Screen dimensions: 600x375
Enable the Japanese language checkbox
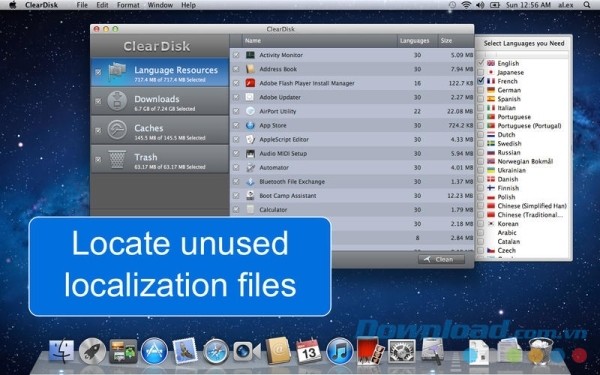coord(481,72)
